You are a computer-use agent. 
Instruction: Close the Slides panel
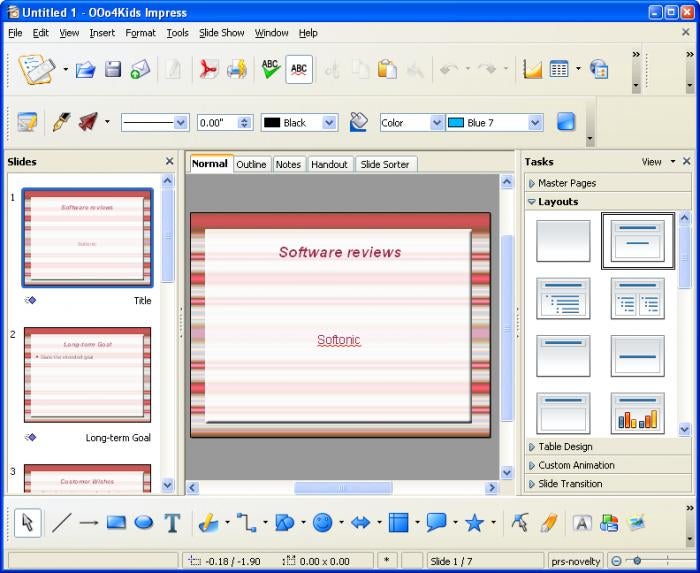pyautogui.click(x=170, y=161)
